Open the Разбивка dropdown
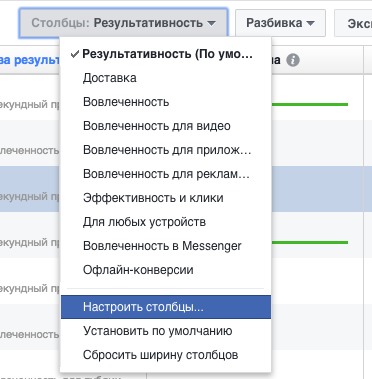The height and width of the screenshot is (379, 372). (280, 23)
